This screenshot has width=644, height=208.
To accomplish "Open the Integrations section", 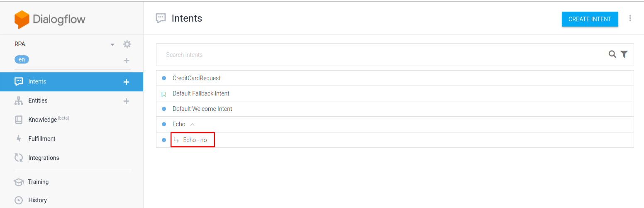I will point(44,158).
